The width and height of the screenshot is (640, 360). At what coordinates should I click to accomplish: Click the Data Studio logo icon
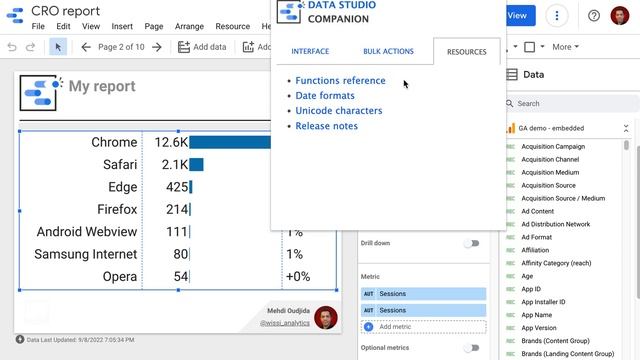[15, 16]
